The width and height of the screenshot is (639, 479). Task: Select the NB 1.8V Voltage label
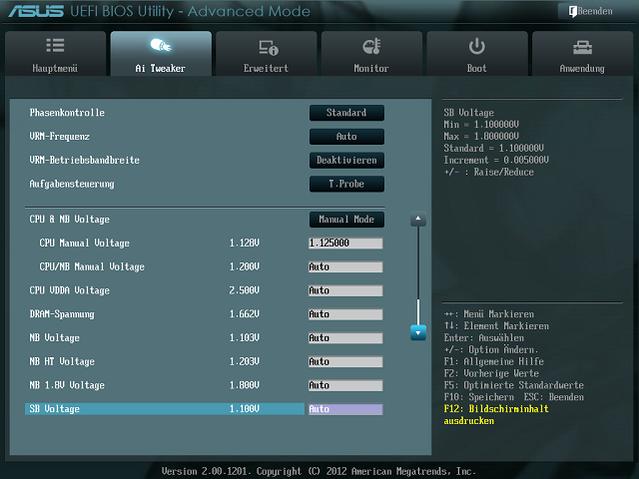coord(67,385)
